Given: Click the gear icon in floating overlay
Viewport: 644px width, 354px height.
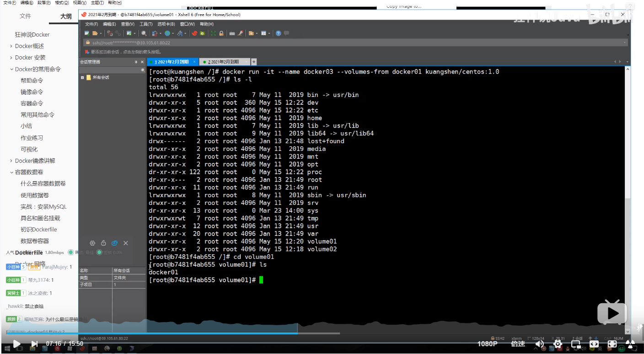Looking at the screenshot, I should [x=92, y=243].
